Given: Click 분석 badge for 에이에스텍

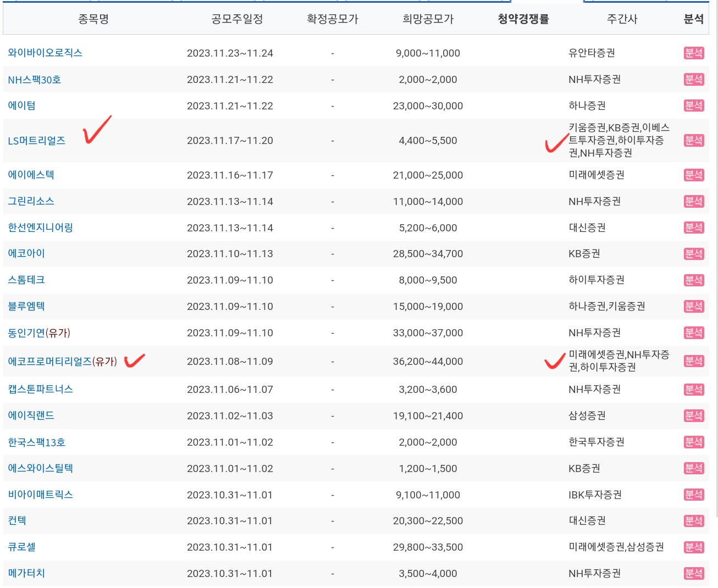Looking at the screenshot, I should (694, 175).
